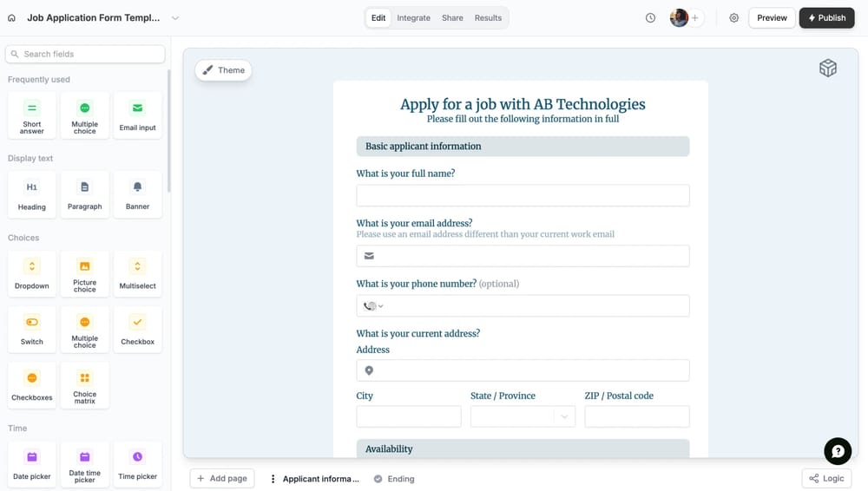Open the Theme editor
The image size is (868, 491).
(x=224, y=70)
